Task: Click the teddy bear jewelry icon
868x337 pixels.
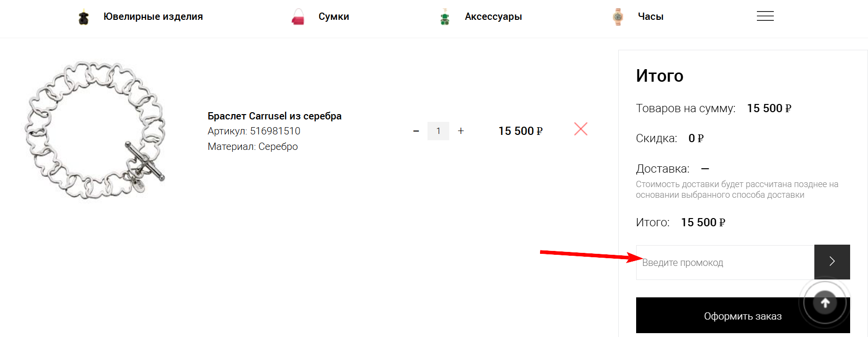Action: pos(83,16)
